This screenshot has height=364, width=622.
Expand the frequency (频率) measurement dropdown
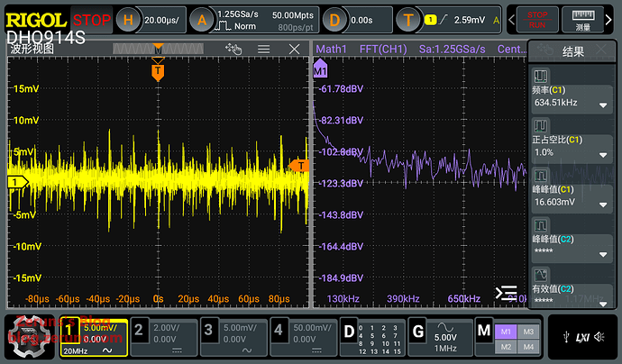click(x=604, y=105)
